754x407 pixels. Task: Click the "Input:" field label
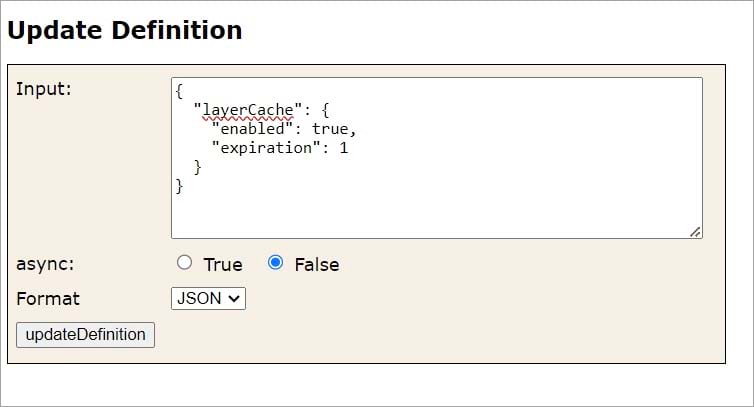point(44,88)
